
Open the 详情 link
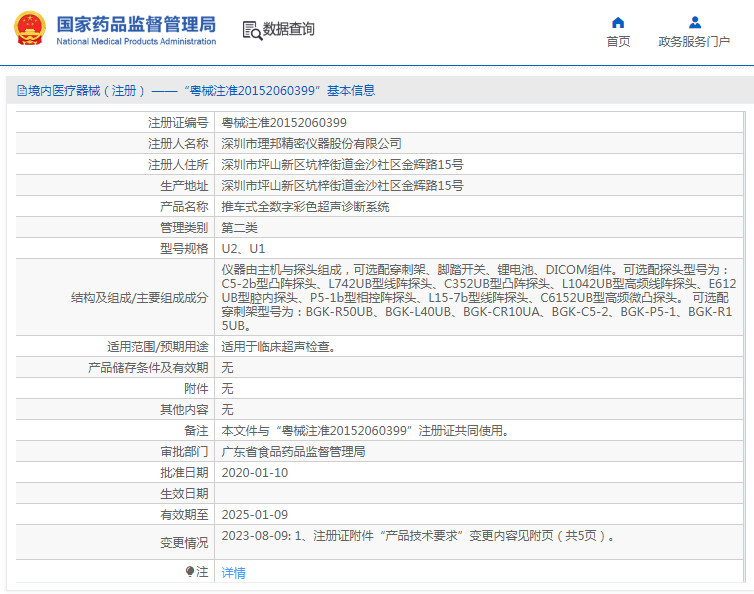pos(233,572)
